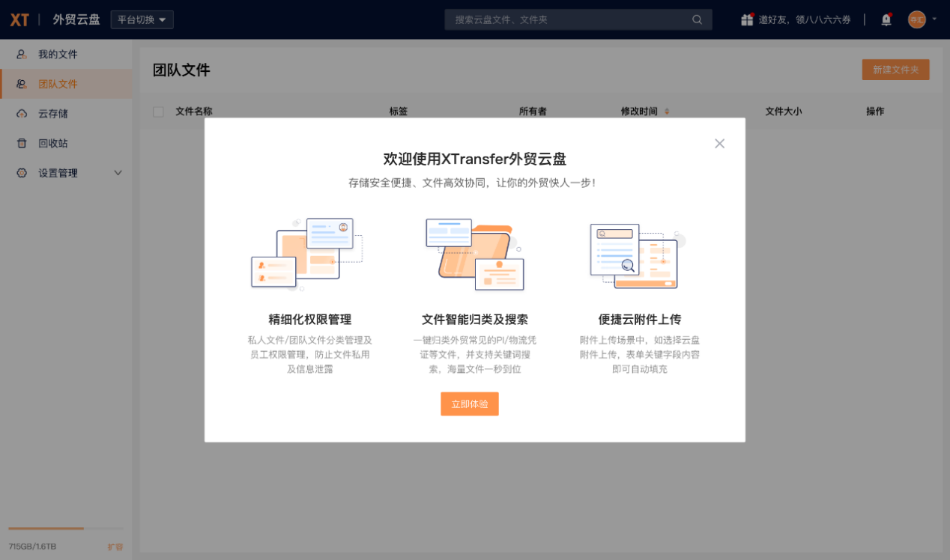Viewport: 950px width, 560px height.
Task: Click the user avatar icon
Action: pos(917,19)
